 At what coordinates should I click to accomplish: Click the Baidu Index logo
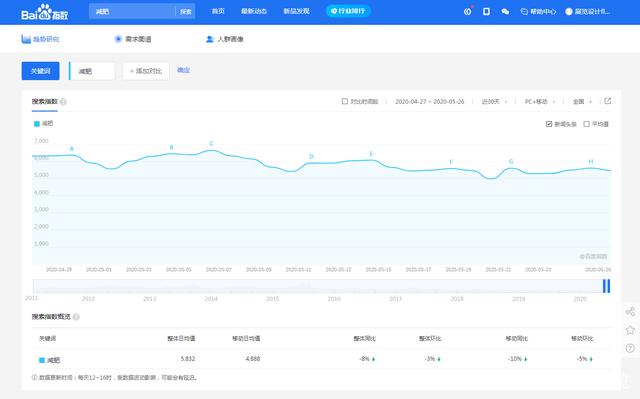coord(44,12)
